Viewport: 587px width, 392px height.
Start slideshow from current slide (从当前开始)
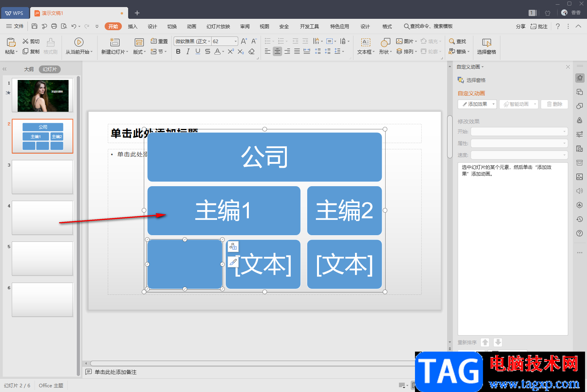pyautogui.click(x=79, y=46)
